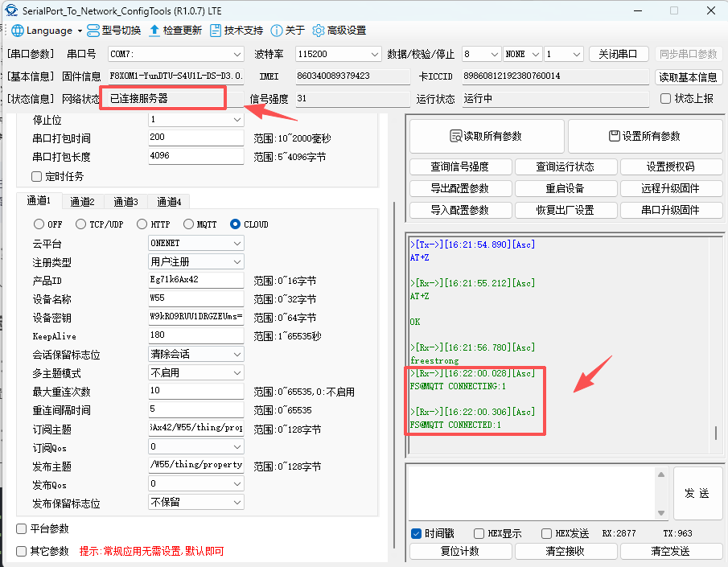
Task: Enable the 定时任务 checkbox
Action: pyautogui.click(x=37, y=176)
